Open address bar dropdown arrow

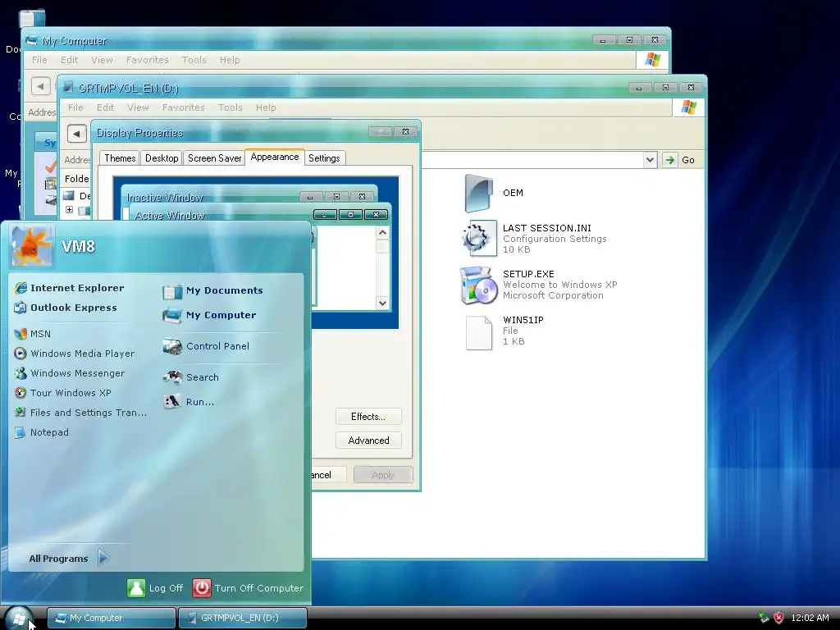tap(650, 160)
